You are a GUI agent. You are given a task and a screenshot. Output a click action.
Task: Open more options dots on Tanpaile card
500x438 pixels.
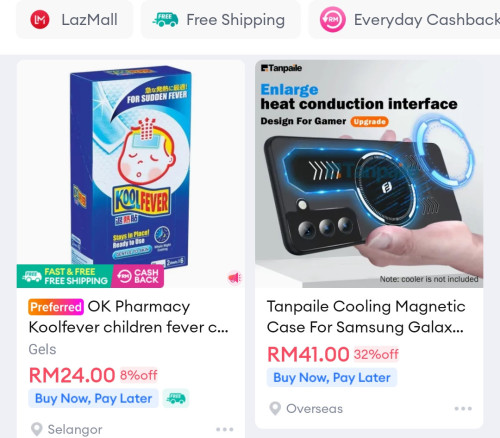point(463,408)
